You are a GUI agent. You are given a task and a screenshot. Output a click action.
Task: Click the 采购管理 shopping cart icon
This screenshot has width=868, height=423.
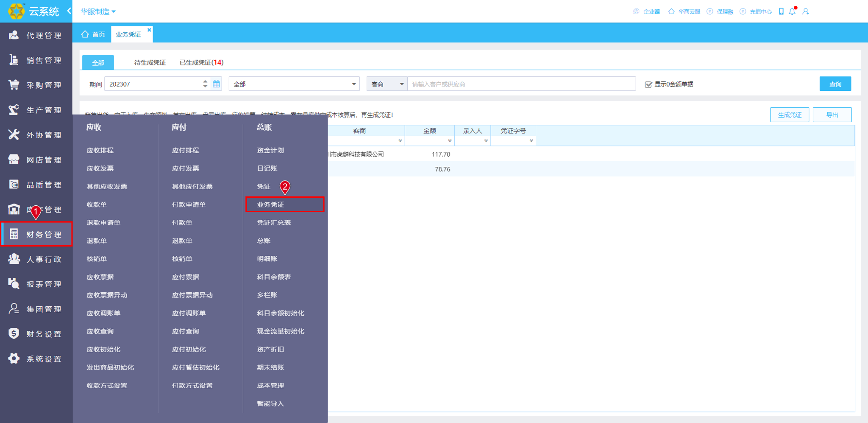(x=14, y=85)
